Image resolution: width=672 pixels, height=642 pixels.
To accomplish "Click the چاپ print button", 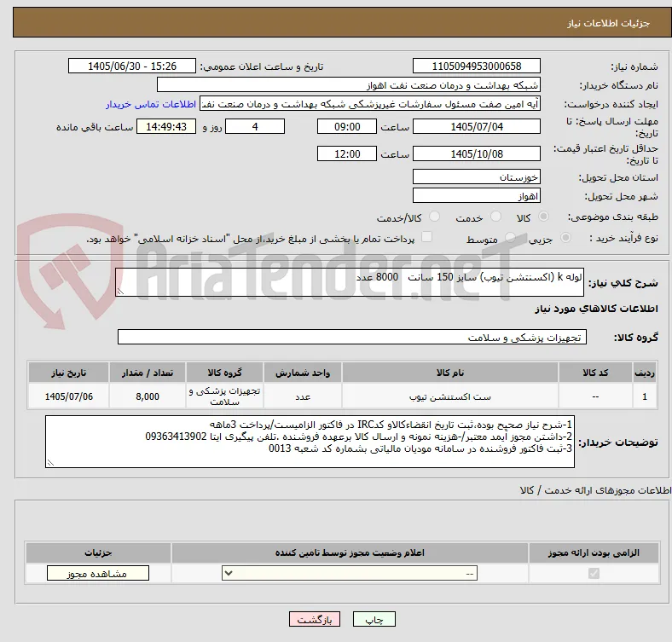I will (374, 619).
